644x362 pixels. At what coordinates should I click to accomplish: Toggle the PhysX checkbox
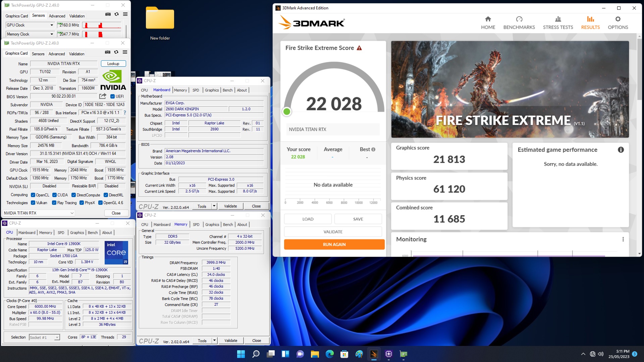(82, 203)
